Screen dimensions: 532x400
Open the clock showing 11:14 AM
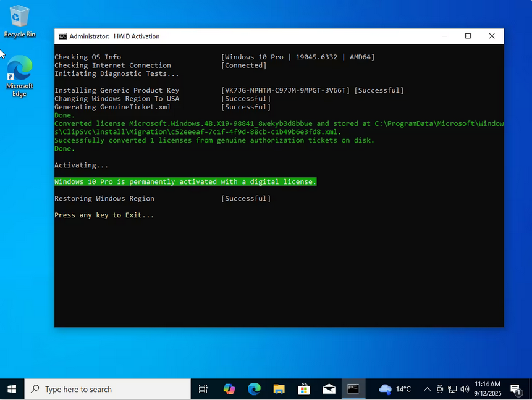tap(488, 389)
